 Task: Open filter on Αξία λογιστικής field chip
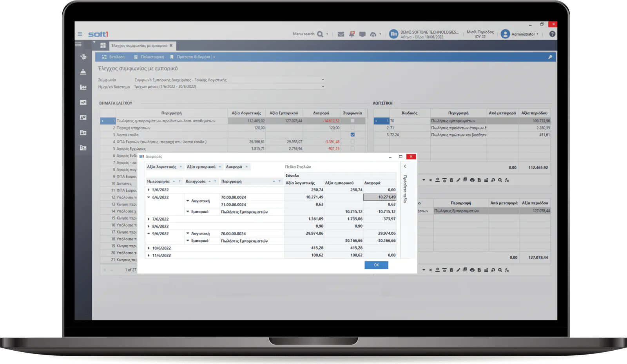pyautogui.click(x=181, y=167)
